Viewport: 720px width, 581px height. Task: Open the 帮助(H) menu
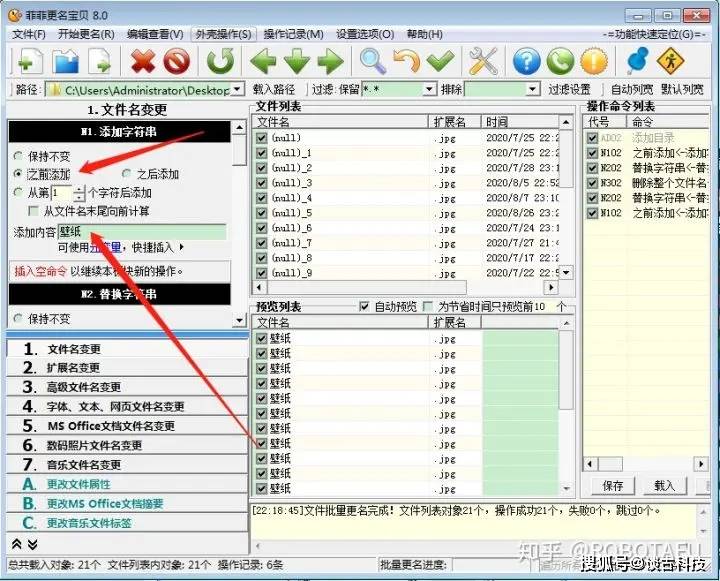pyautogui.click(x=425, y=34)
